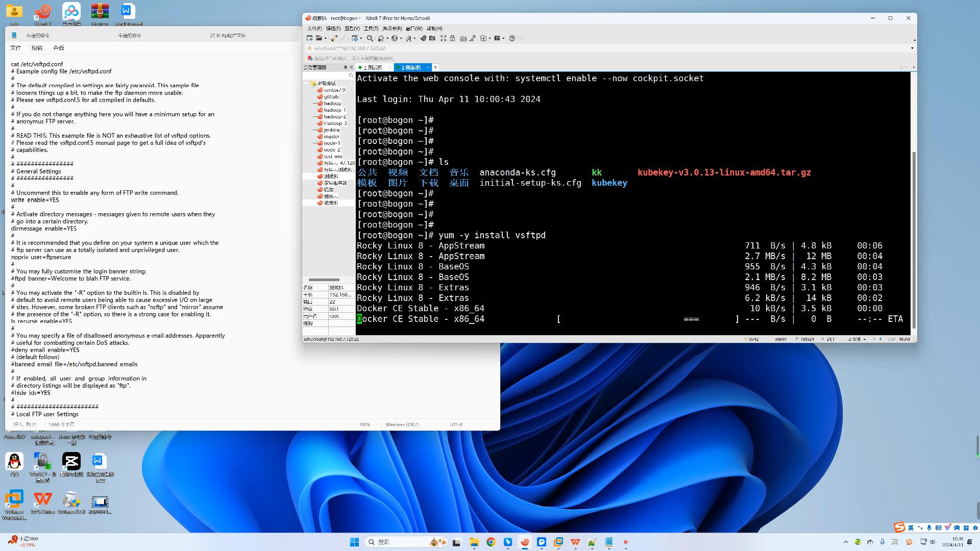Click the globe encoding icon in the Xshell toolbar
The height and width of the screenshot is (551, 980).
pos(395,38)
